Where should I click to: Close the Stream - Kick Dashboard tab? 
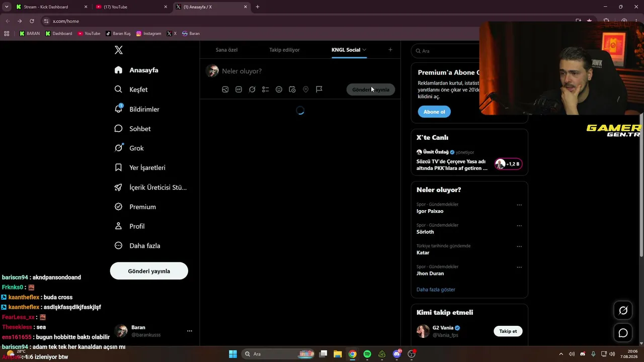tap(86, 7)
